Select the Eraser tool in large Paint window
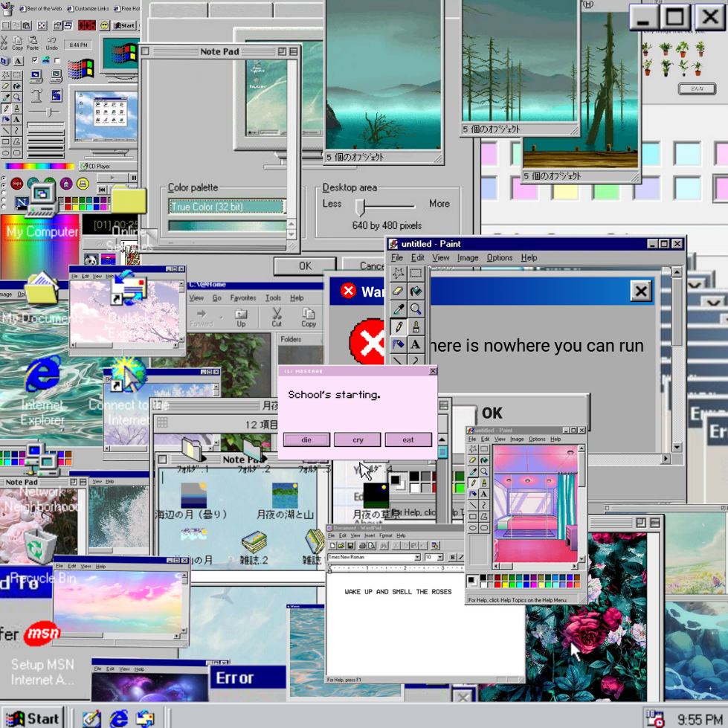 pos(398,291)
